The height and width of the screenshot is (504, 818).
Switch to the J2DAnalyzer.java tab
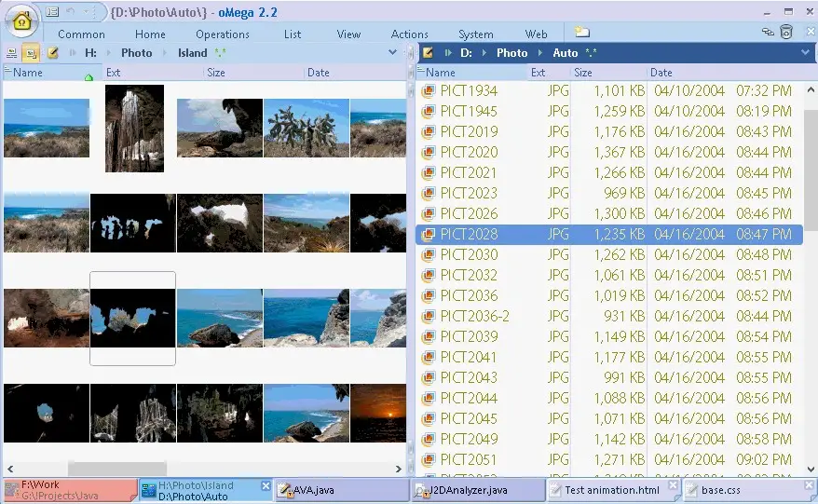(478, 490)
